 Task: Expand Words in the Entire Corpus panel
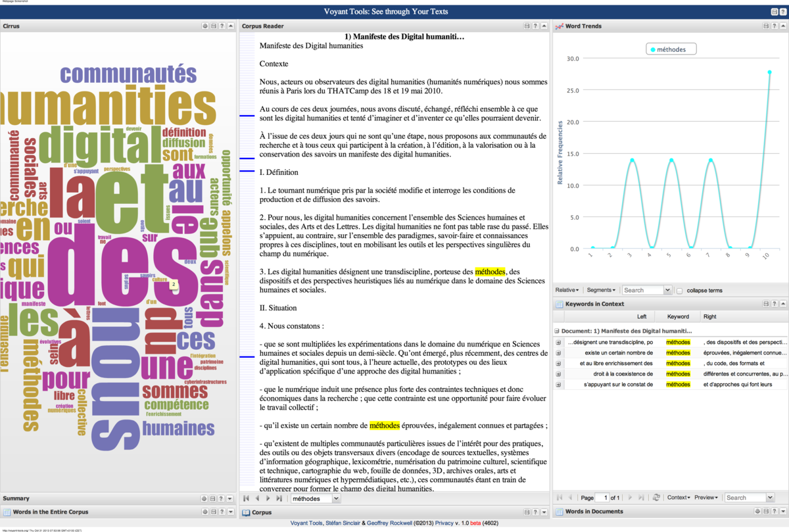click(230, 512)
